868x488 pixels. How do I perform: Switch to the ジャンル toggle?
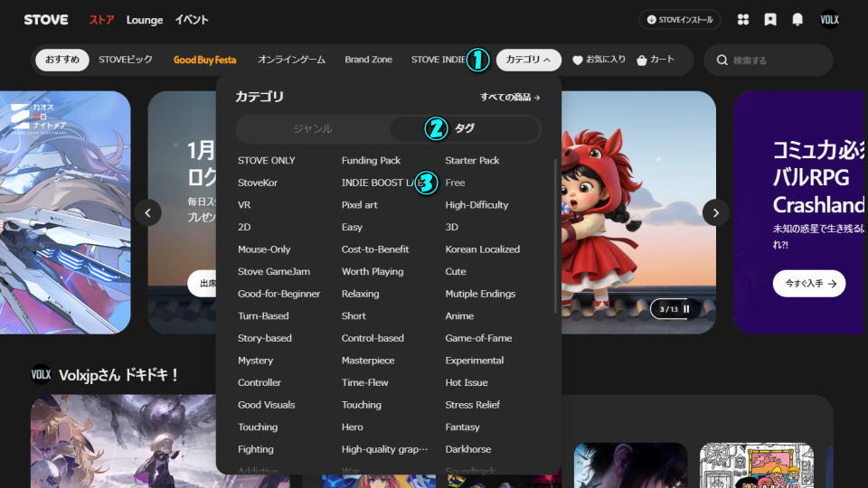(x=313, y=128)
